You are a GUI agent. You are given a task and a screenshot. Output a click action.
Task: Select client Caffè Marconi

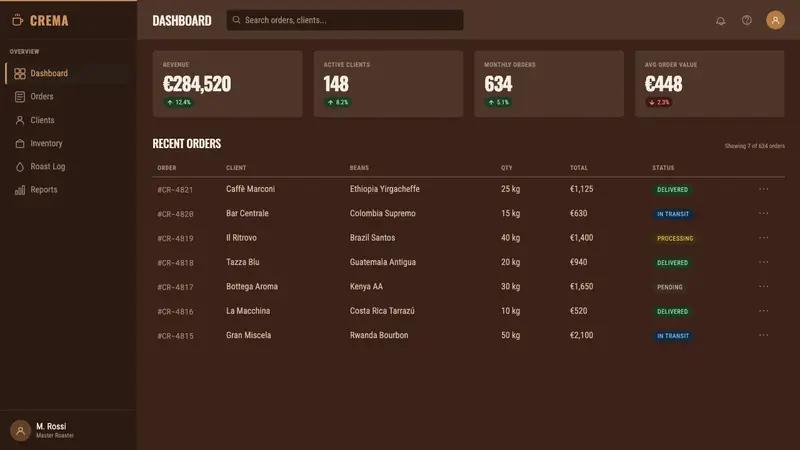[x=251, y=189]
